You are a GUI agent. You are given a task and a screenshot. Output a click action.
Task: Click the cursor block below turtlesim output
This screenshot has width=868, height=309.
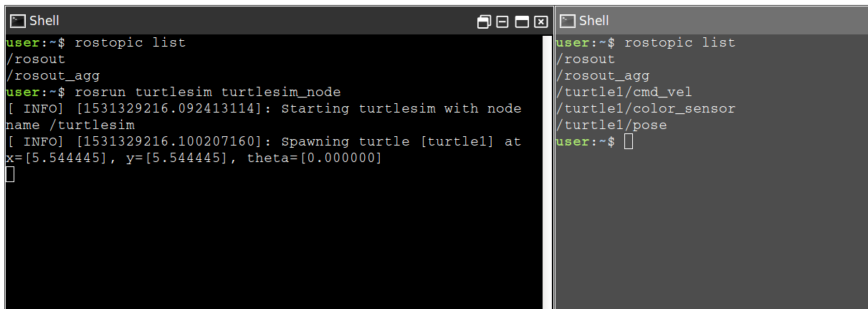point(10,174)
